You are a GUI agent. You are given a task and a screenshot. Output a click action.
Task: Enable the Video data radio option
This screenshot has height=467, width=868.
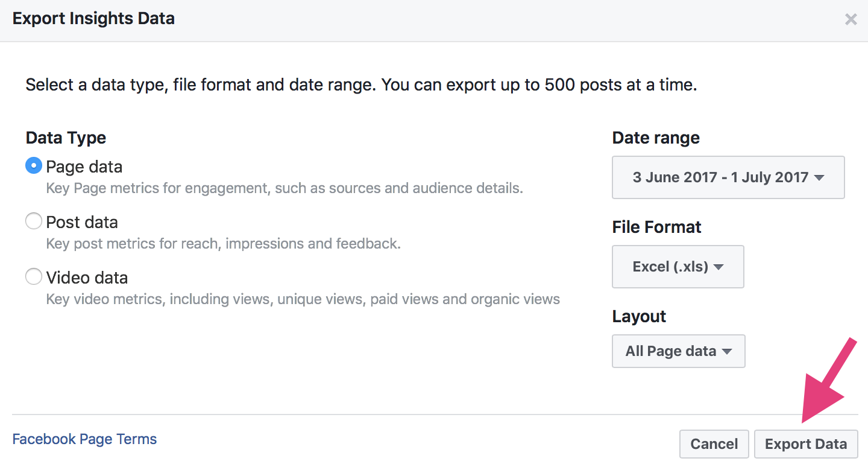click(34, 278)
